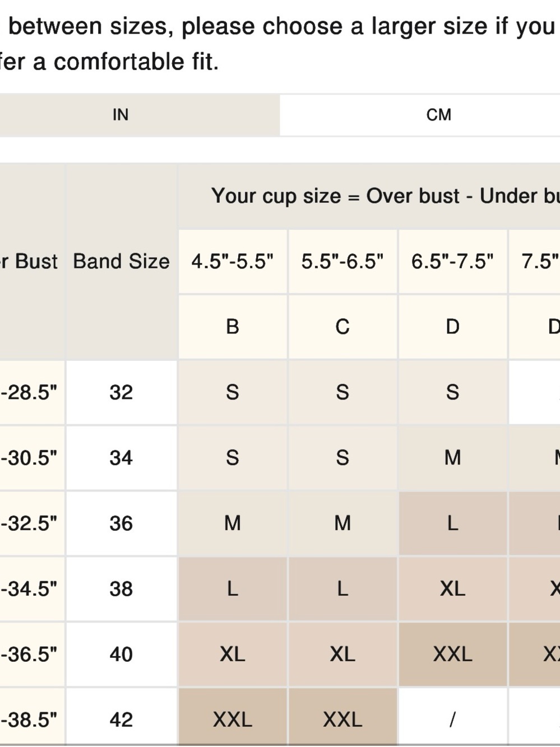Click band size 32 cell
560x747 pixels.
click(x=121, y=392)
